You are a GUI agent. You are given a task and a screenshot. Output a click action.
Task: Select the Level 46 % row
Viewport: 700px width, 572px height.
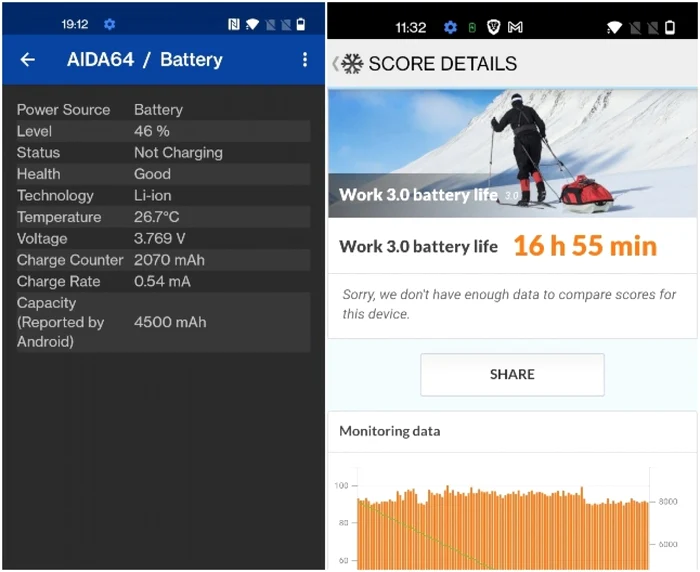(x=163, y=131)
